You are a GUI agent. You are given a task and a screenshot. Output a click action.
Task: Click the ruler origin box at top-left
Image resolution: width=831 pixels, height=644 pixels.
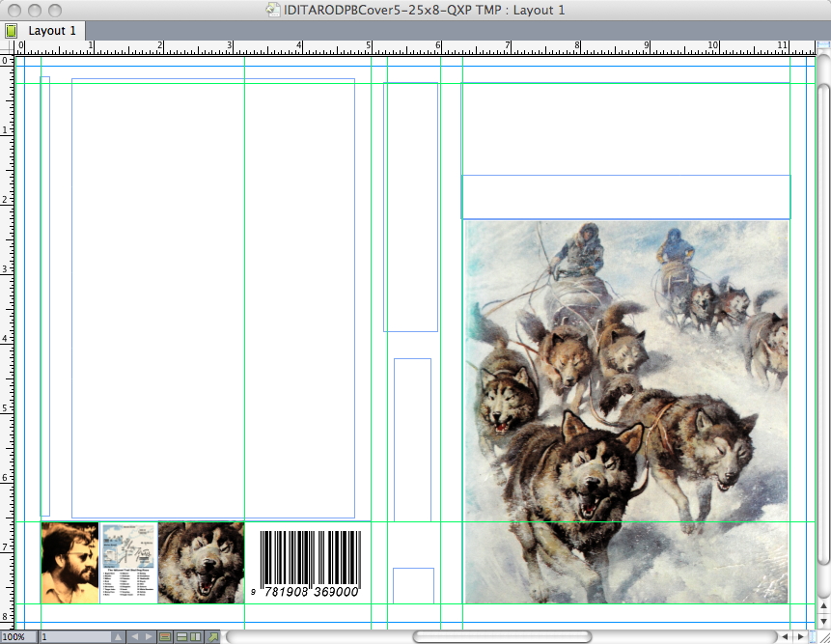8,47
